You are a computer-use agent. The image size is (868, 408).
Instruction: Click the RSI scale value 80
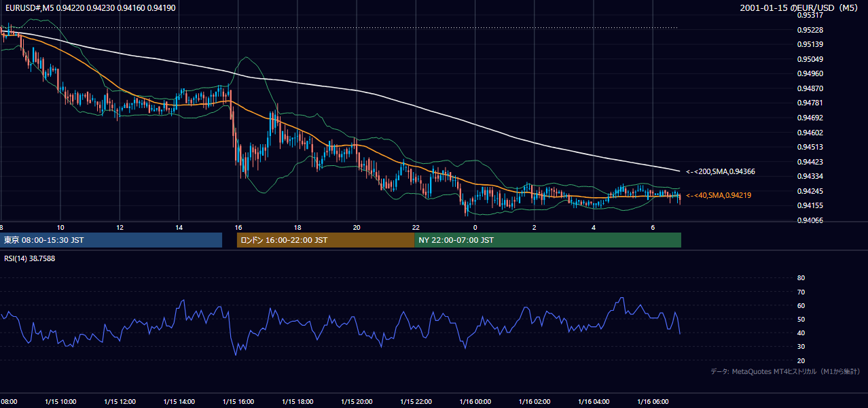click(x=801, y=278)
